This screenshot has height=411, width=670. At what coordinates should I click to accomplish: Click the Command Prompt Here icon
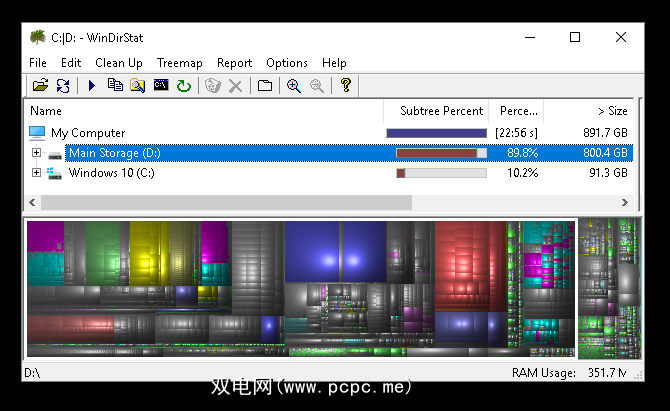click(161, 85)
